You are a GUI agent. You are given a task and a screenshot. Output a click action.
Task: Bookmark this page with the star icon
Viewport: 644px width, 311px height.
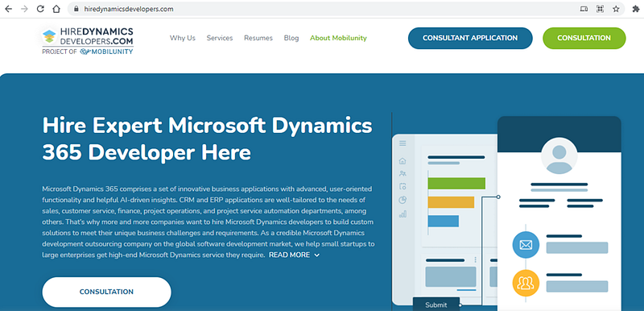click(616, 9)
